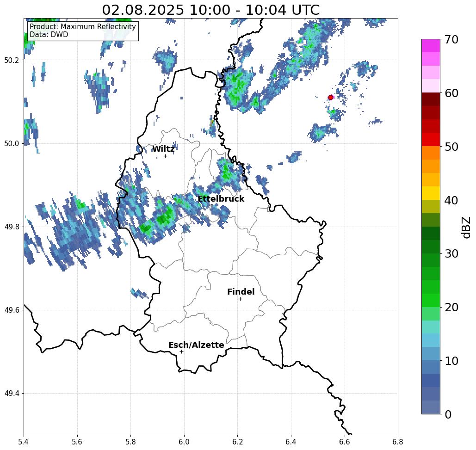Viewport: 476px width, 450px height.
Task: Click the dBZ colorbar axis label
Action: point(466,227)
